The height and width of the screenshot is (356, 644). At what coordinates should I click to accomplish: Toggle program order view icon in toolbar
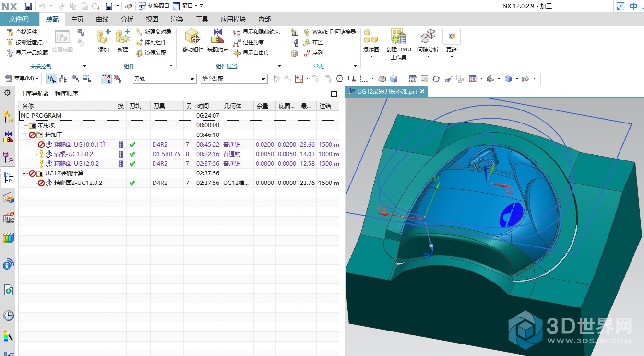point(51,78)
